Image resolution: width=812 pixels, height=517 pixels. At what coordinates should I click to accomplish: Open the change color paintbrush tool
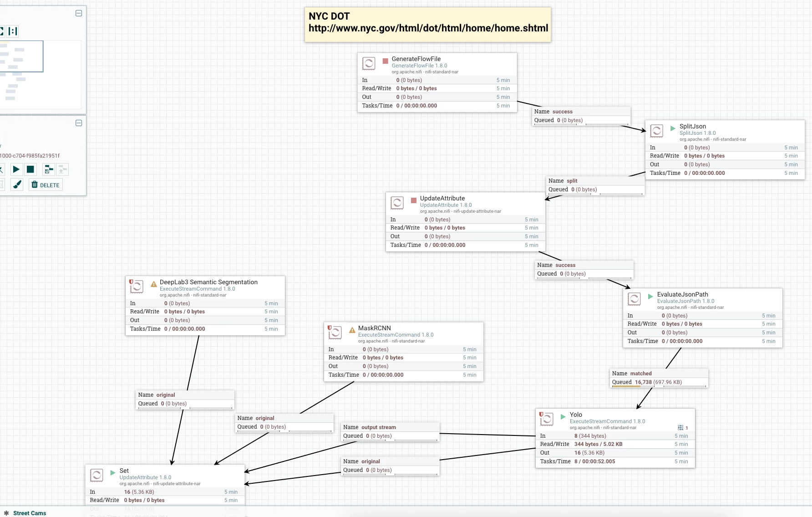coord(17,185)
